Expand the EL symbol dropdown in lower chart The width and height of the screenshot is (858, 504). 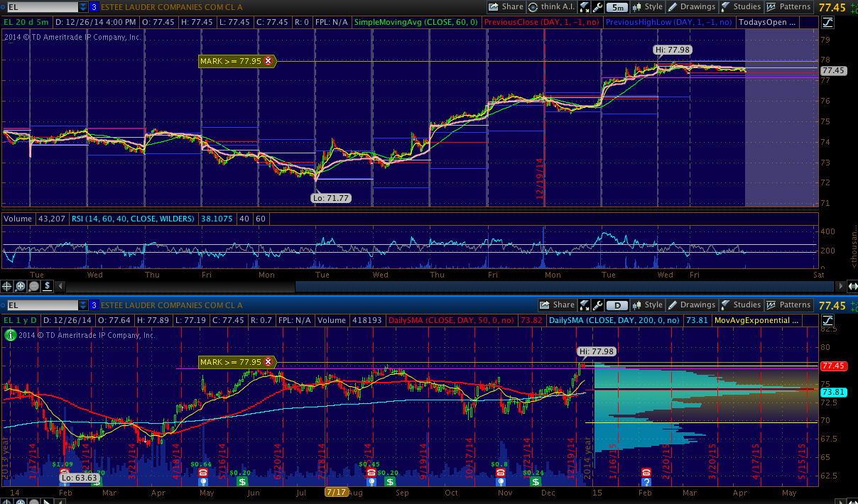(84, 305)
